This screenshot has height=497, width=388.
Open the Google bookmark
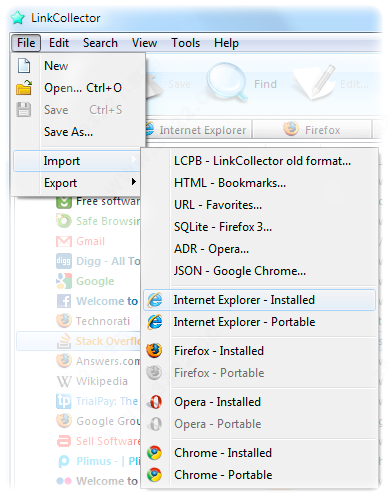95,281
